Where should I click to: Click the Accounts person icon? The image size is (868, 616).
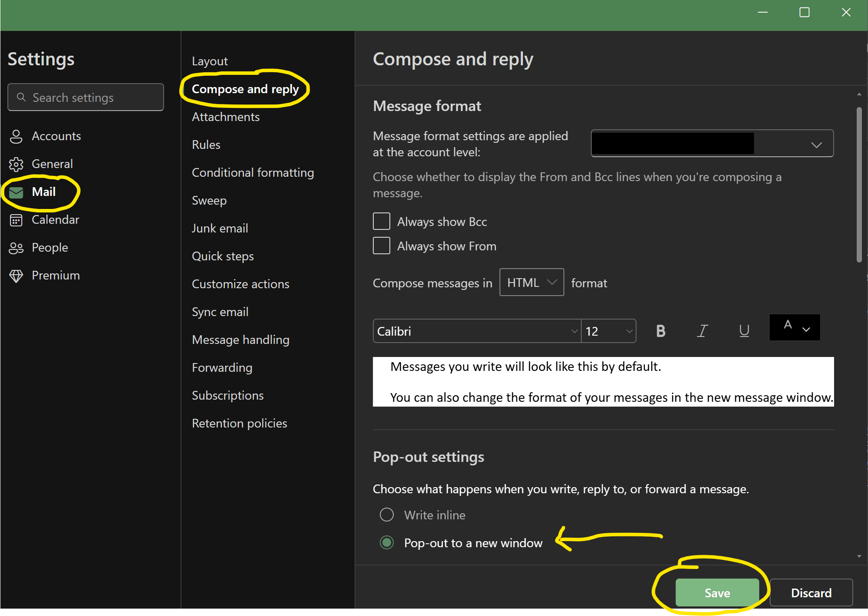pos(16,136)
